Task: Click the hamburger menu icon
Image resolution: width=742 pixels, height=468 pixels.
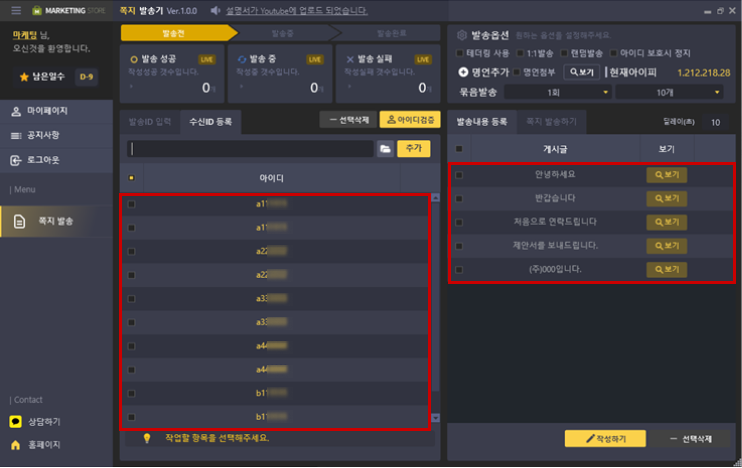Action: tap(14, 11)
